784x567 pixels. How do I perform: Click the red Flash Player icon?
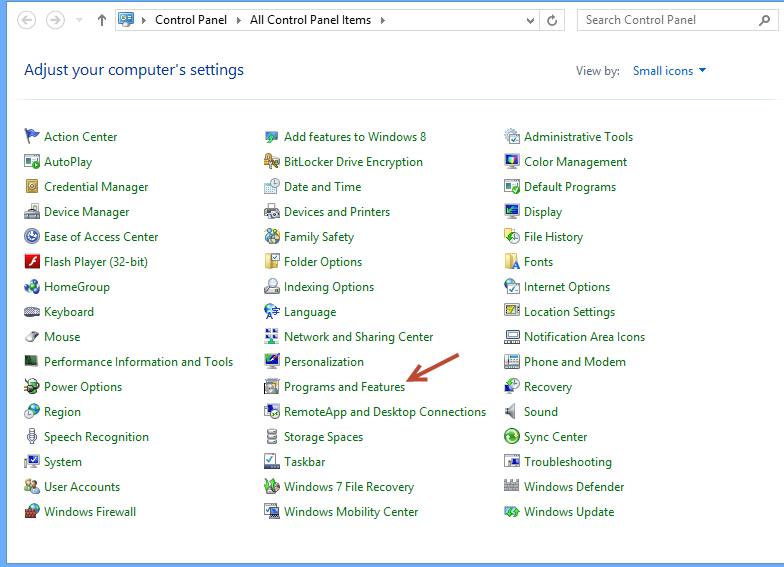click(32, 261)
